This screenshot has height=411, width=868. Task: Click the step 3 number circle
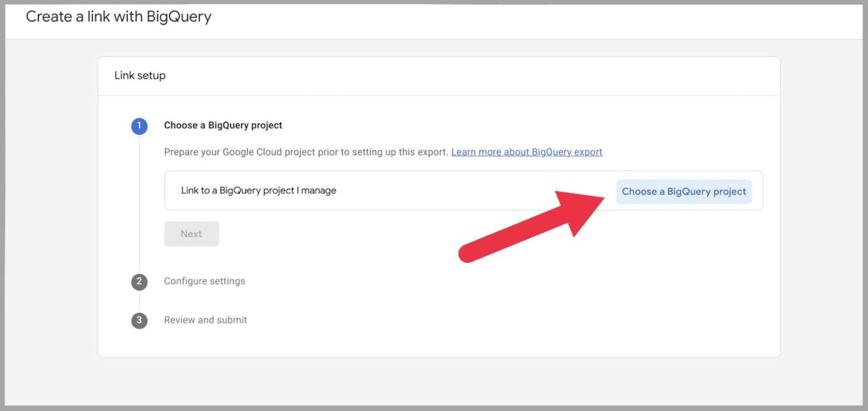click(139, 320)
